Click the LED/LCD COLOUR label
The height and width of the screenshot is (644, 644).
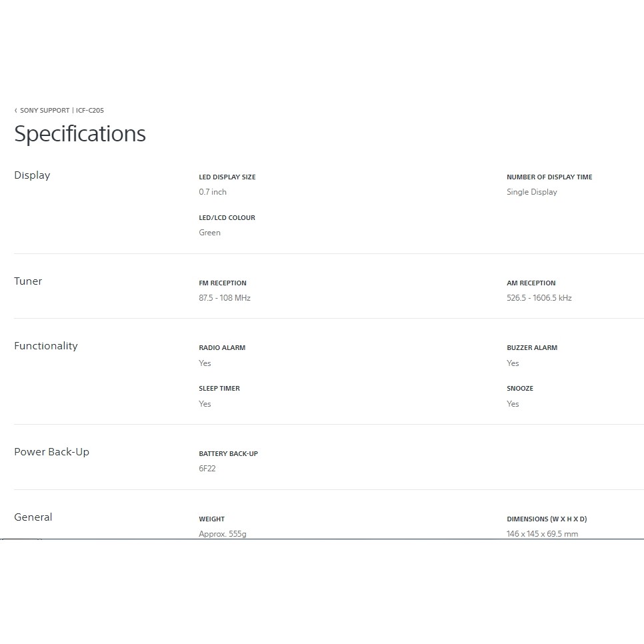pyautogui.click(x=227, y=218)
